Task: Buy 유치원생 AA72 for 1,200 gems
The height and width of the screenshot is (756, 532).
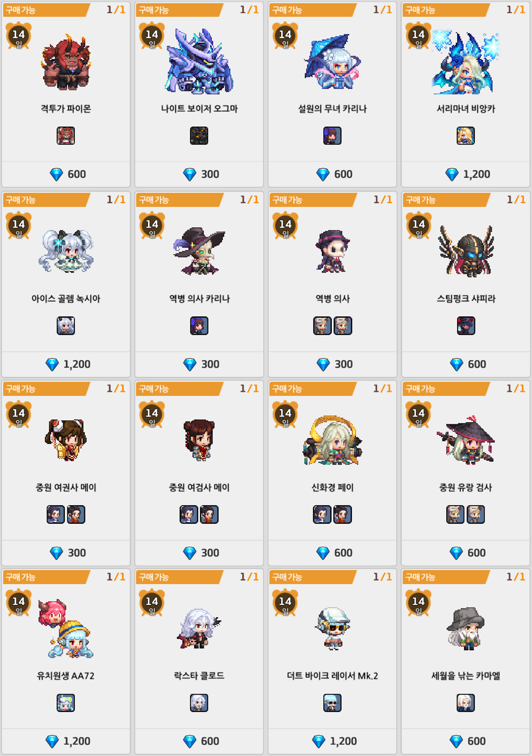Action: tap(66, 741)
